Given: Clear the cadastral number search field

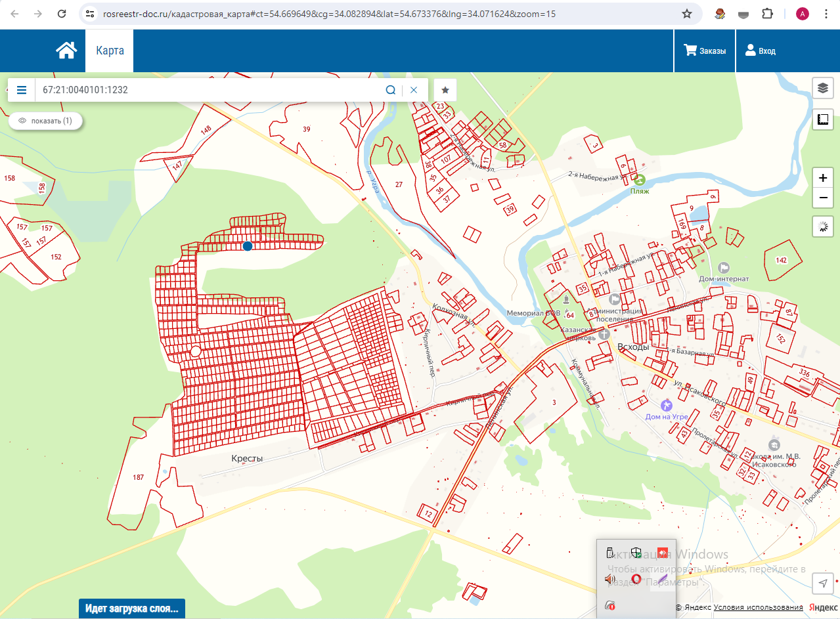Looking at the screenshot, I should pyautogui.click(x=414, y=90).
